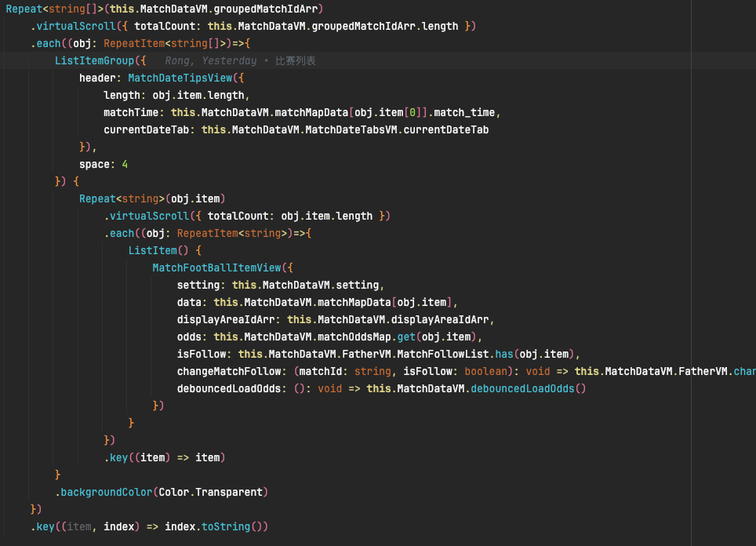
Task: Click the MatchDateTipsView call in header
Action: click(180, 78)
